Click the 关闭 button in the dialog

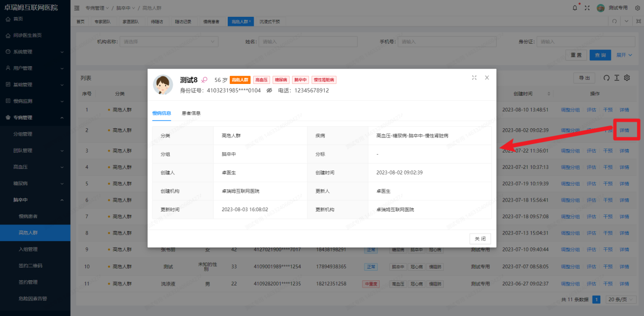480,239
